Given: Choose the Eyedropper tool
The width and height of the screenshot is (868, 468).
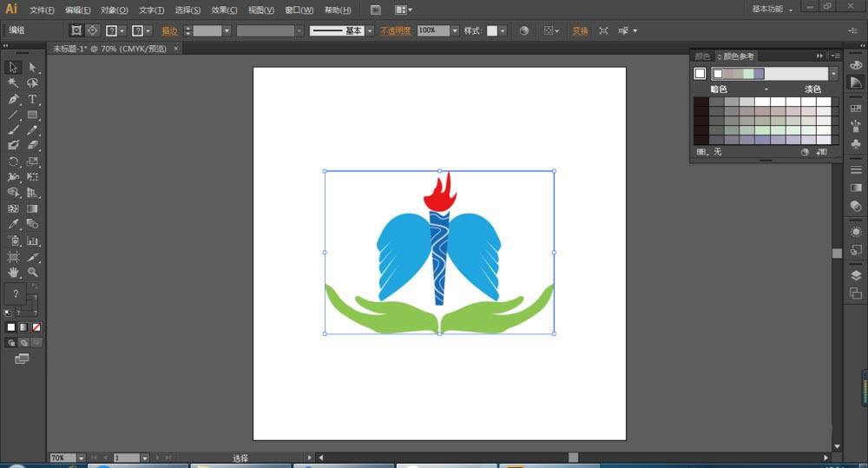Looking at the screenshot, I should point(13,224).
